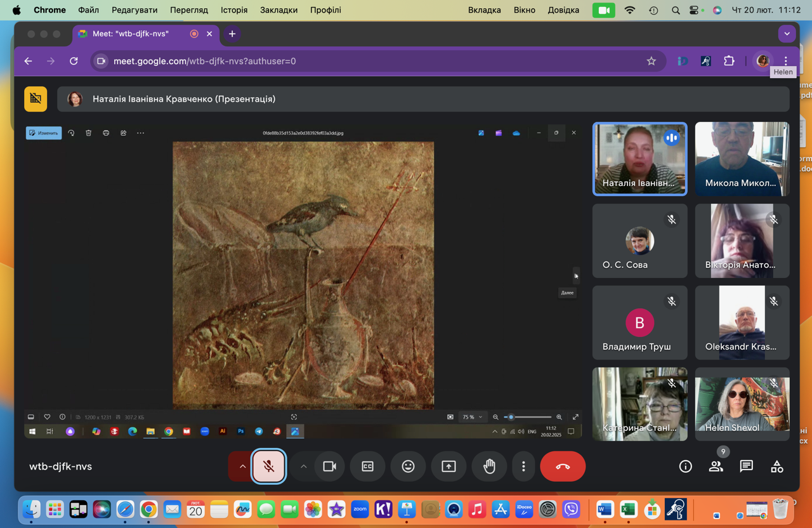Screen dimensions: 812x528
Task: Open Zoom app from the Dock
Action: (x=360, y=509)
